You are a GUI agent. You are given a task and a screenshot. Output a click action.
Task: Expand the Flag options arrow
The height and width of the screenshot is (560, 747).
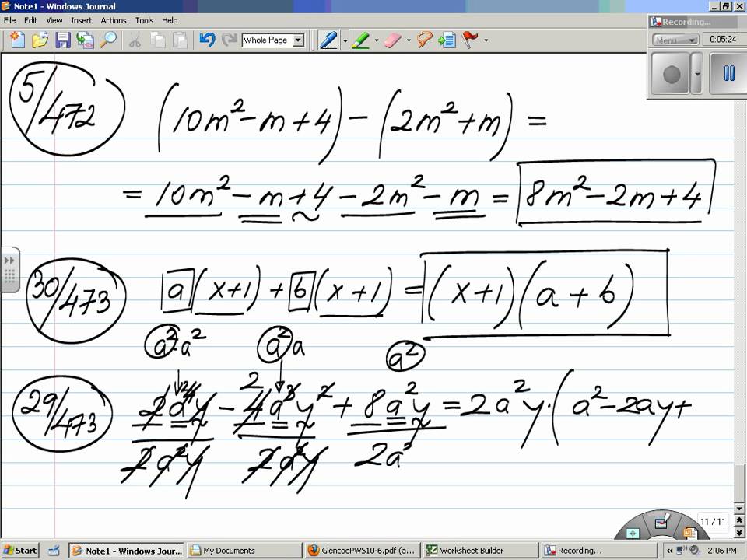click(486, 40)
